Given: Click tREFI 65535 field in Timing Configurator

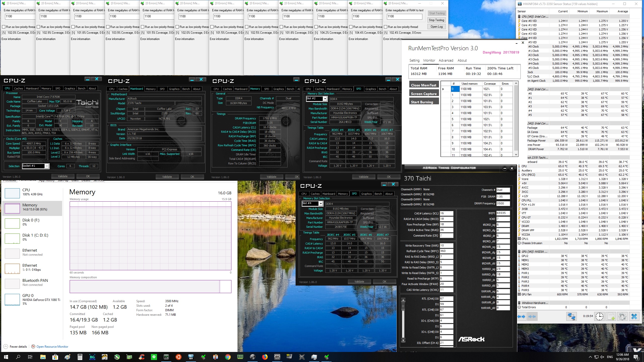Looking at the screenshot, I should point(503,213).
